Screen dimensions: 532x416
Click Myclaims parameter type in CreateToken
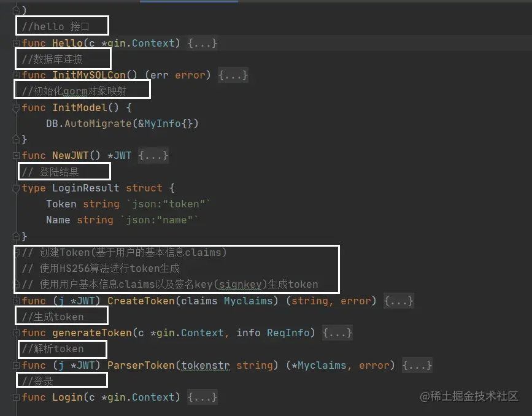tap(249, 301)
